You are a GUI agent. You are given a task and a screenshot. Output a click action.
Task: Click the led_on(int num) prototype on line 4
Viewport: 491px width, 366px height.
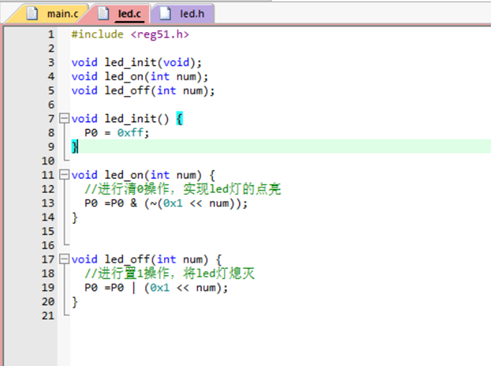pos(140,77)
